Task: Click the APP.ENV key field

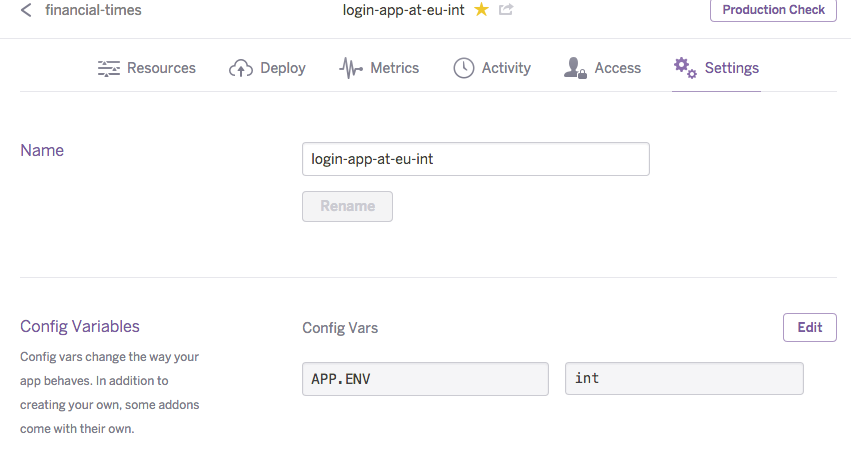Action: click(426, 379)
